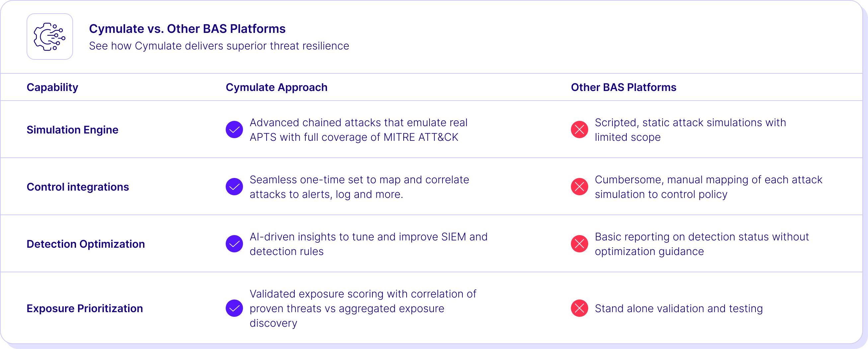This screenshot has height=349, width=868.
Task: Click the gear circuit icon in header
Action: point(50,37)
